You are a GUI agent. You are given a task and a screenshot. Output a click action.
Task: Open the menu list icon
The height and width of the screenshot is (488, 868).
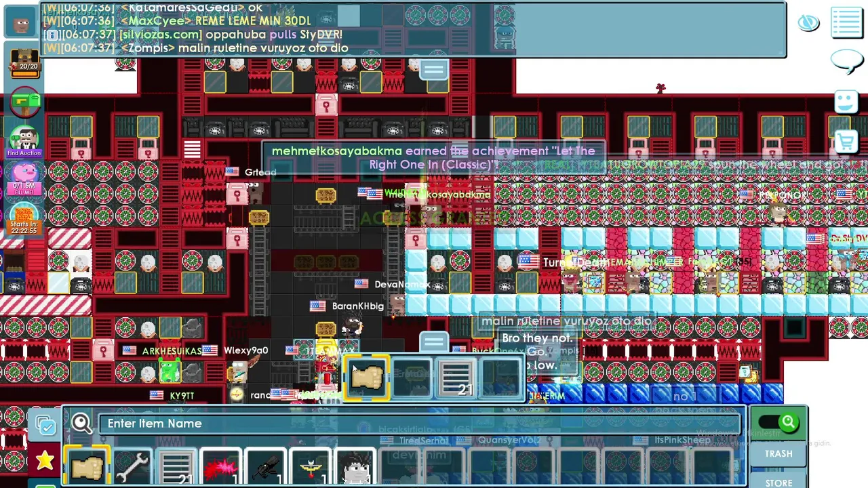(846, 22)
